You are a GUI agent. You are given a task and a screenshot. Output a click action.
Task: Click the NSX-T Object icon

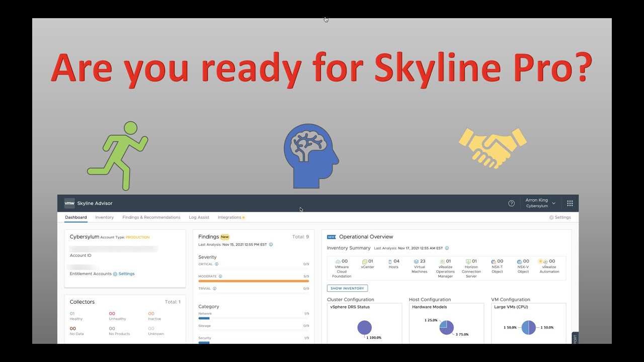(494, 261)
